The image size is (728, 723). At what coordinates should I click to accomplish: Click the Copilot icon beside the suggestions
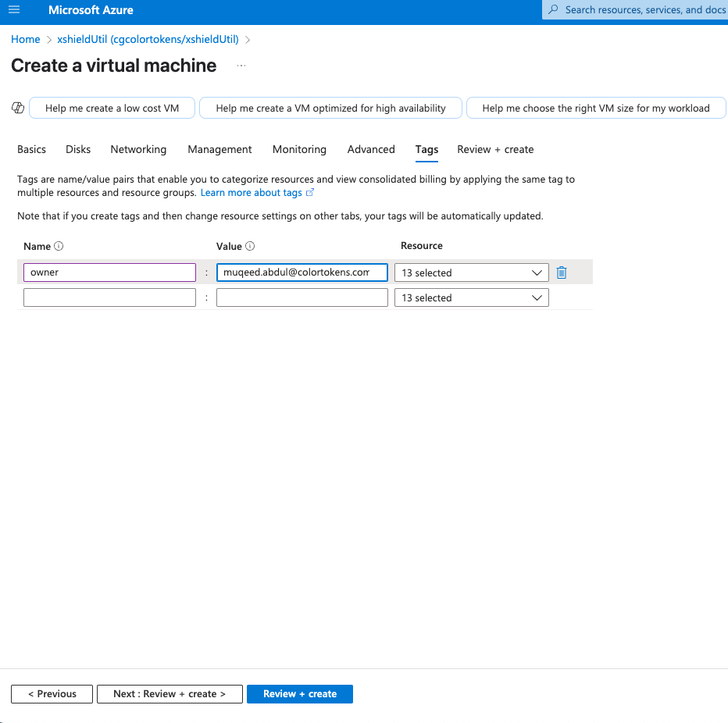(18, 108)
